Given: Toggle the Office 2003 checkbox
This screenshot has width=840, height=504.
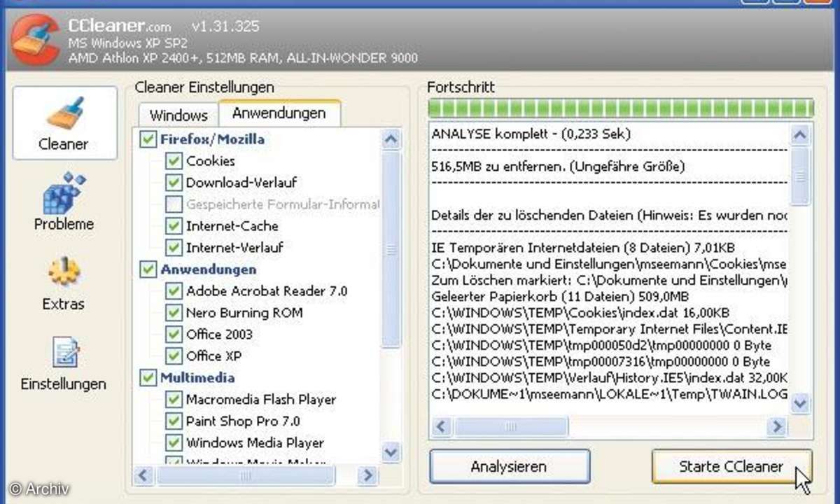Looking at the screenshot, I should [x=173, y=334].
